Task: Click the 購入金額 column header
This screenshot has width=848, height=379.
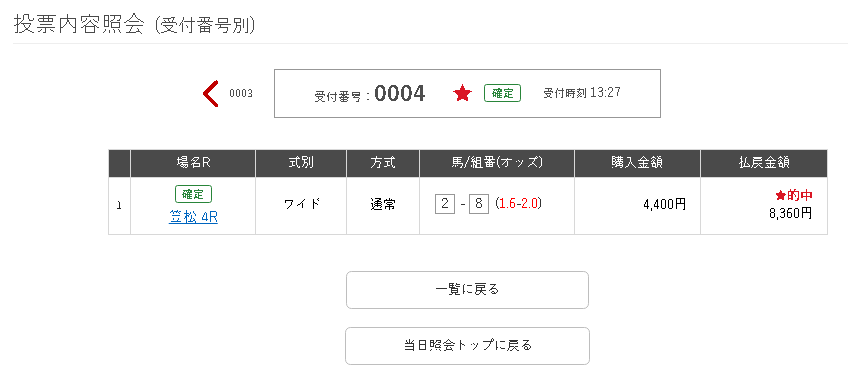Action: [x=638, y=163]
